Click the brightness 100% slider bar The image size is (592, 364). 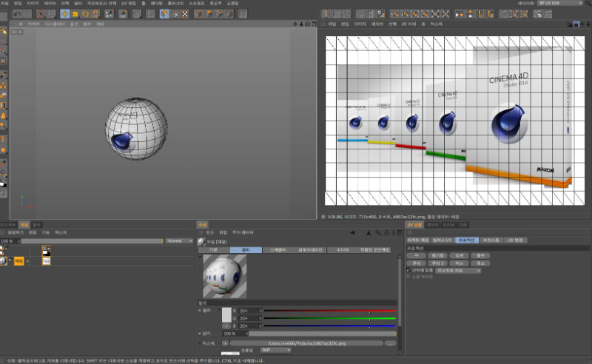[x=322, y=334]
